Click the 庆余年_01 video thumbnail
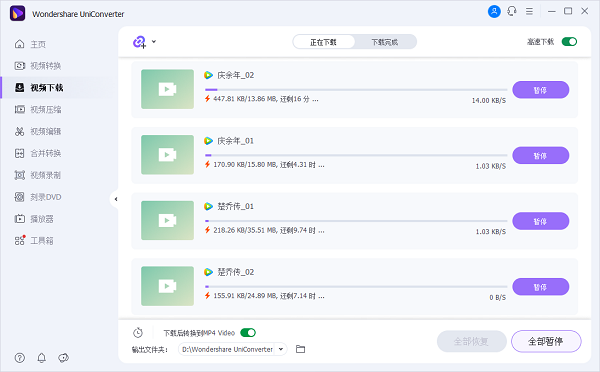 pyautogui.click(x=167, y=155)
